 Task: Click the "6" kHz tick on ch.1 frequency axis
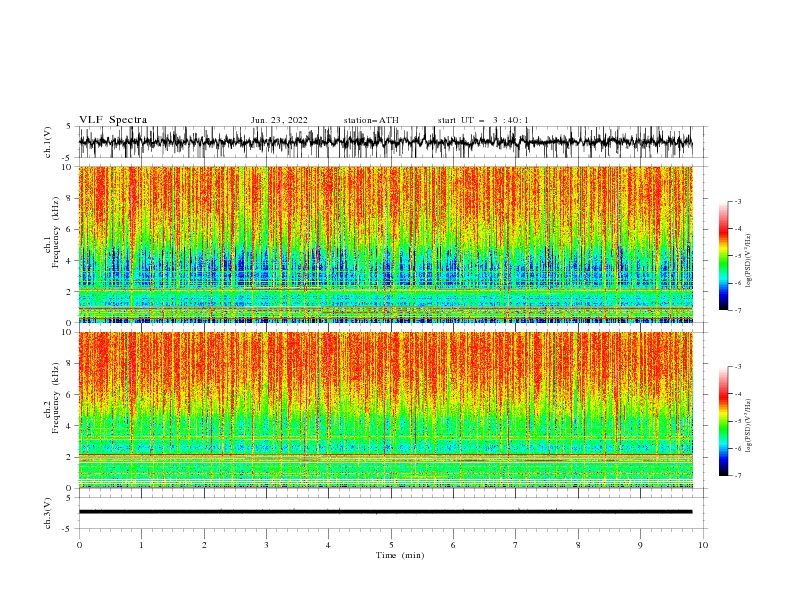70,229
